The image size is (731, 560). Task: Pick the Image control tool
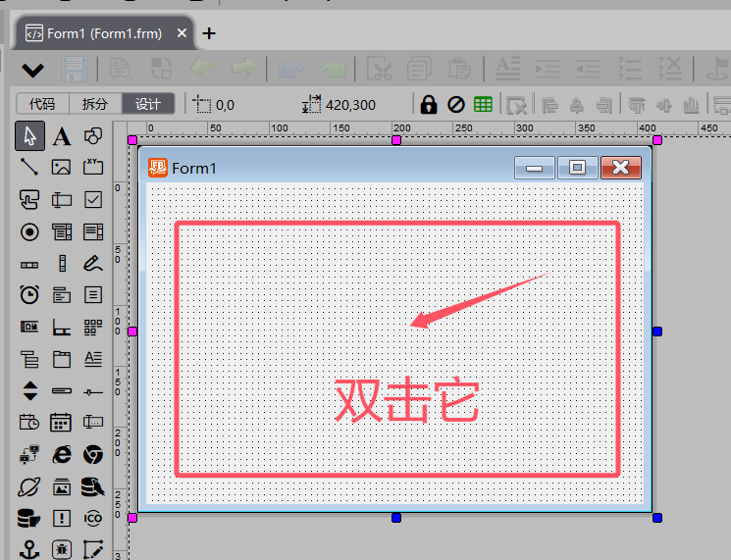61,167
